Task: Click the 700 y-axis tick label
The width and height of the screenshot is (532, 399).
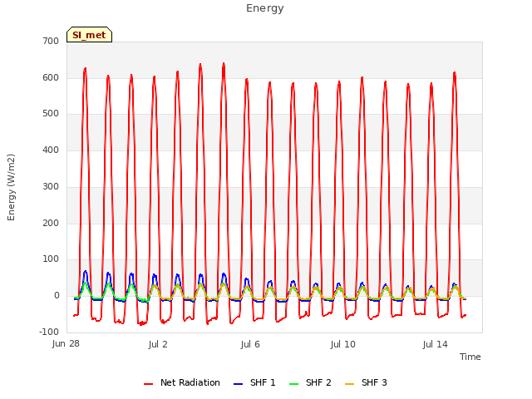Action: [51, 41]
